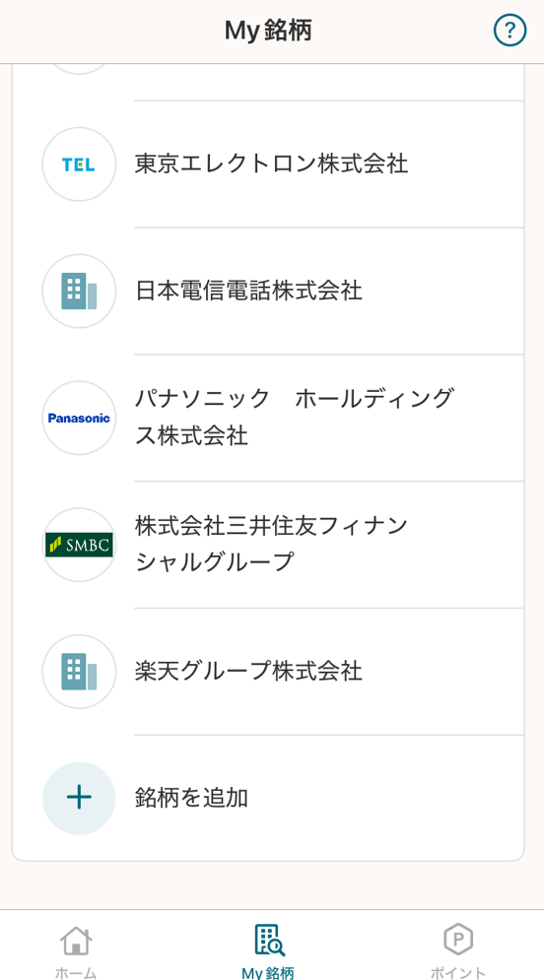The image size is (544, 980).
Task: Tap the hexagon P points icon
Action: [457, 941]
